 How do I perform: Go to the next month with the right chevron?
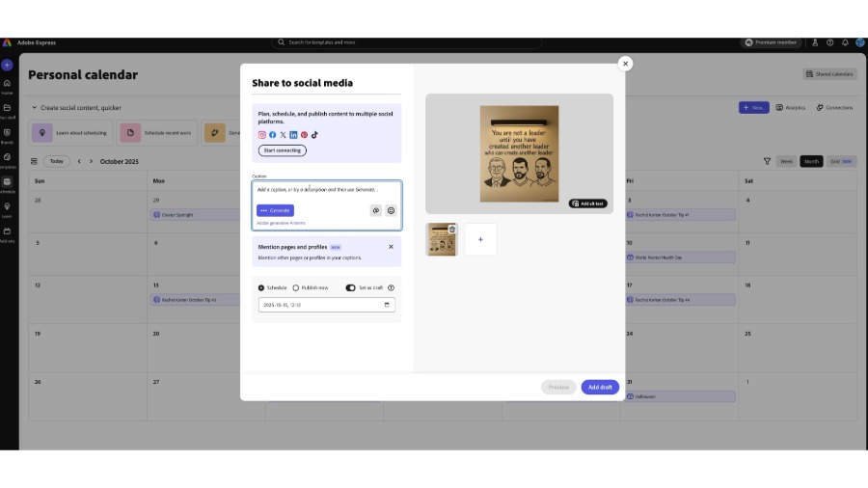coord(91,162)
